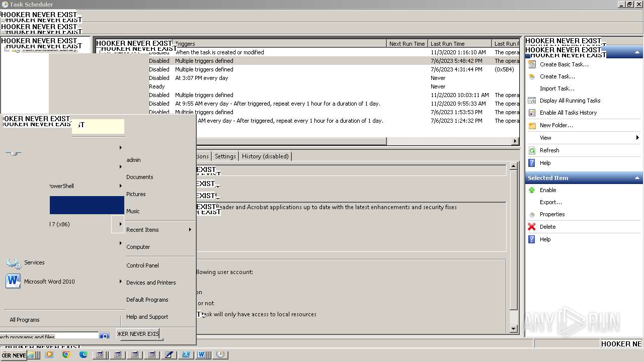Open Windows Media Player from taskbar
Screen dimensions: 644x362
[x=49, y=354]
